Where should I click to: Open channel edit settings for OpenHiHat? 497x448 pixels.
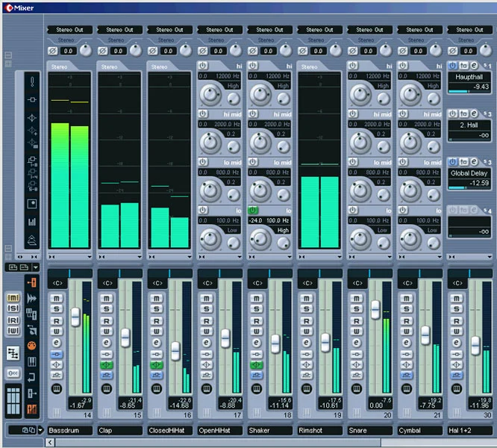[205, 343]
